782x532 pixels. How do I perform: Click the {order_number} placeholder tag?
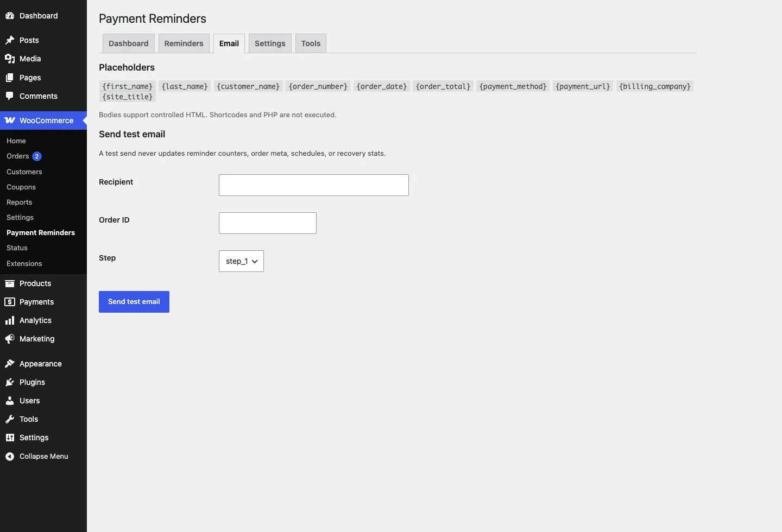[318, 86]
